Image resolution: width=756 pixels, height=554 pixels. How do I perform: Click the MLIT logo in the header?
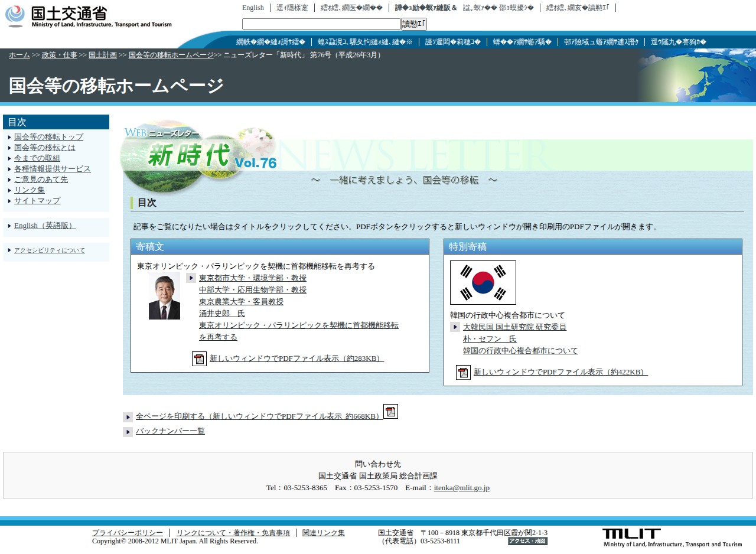click(x=89, y=16)
